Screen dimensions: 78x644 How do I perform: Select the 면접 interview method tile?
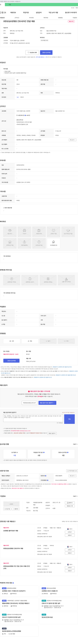click(x=30, y=341)
